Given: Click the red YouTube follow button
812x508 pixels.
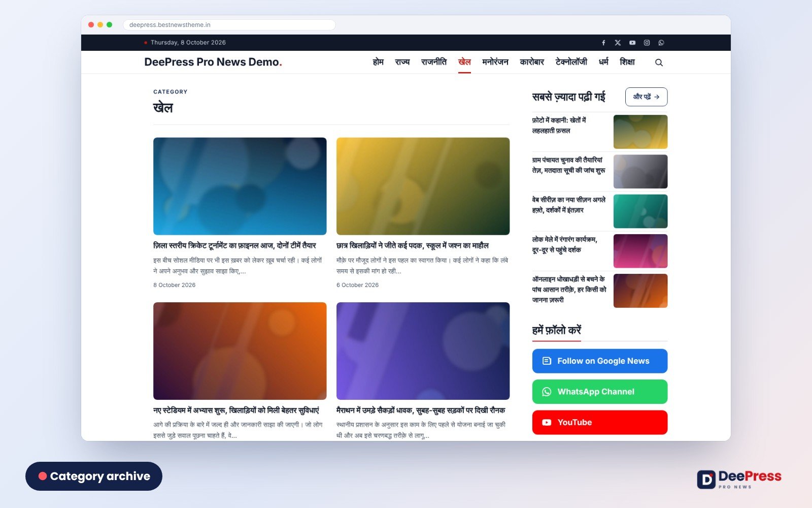Looking at the screenshot, I should [x=600, y=423].
